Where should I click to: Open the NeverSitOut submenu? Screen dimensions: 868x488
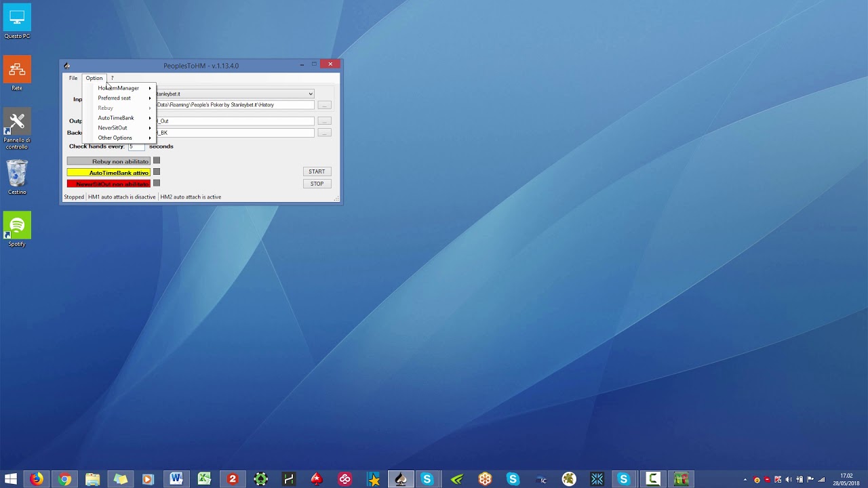point(119,128)
